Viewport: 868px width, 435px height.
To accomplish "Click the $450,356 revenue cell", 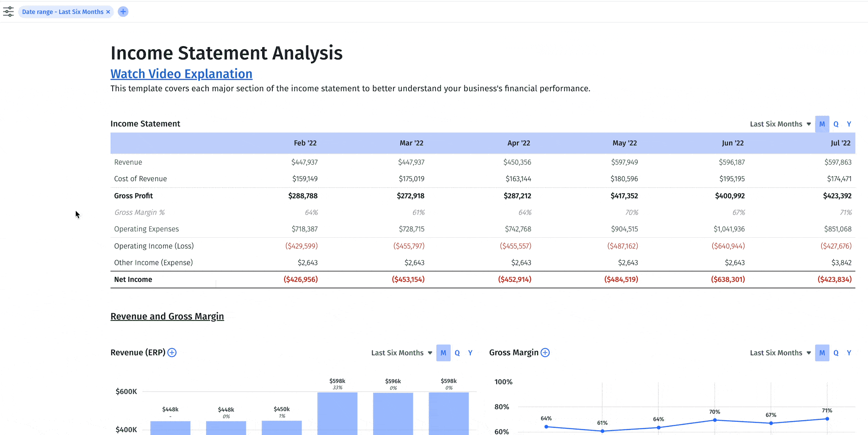I will click(517, 162).
